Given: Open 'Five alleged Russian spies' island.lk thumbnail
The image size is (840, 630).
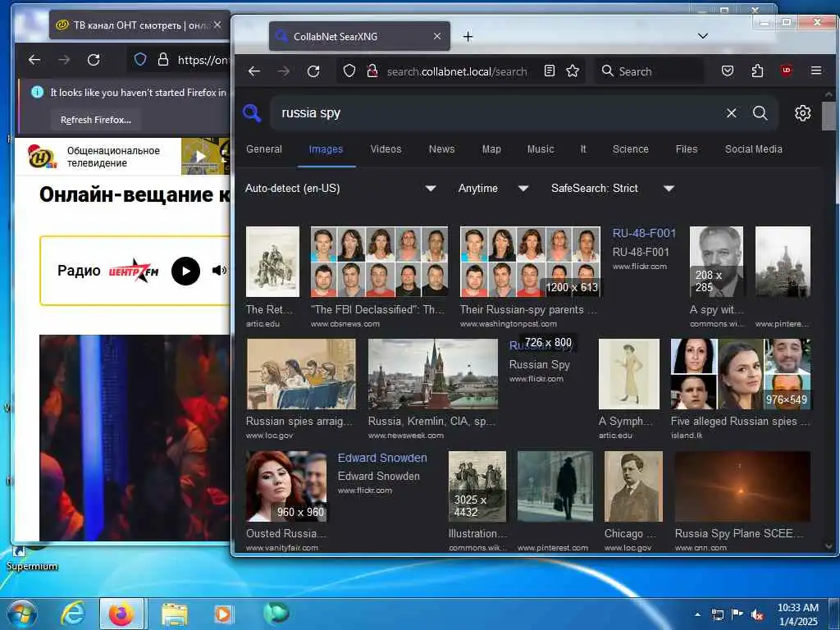Looking at the screenshot, I should point(741,374).
